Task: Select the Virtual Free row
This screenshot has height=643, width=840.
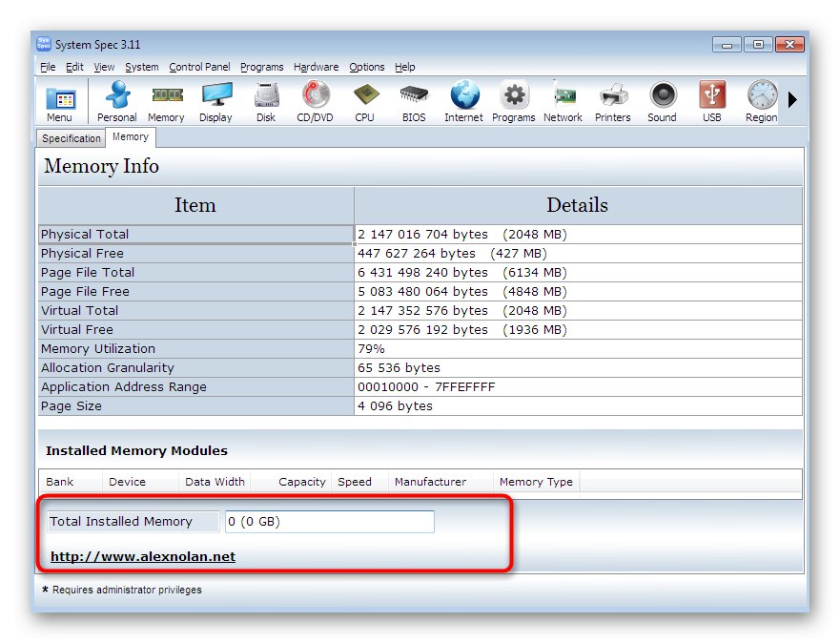Action: click(x=420, y=329)
